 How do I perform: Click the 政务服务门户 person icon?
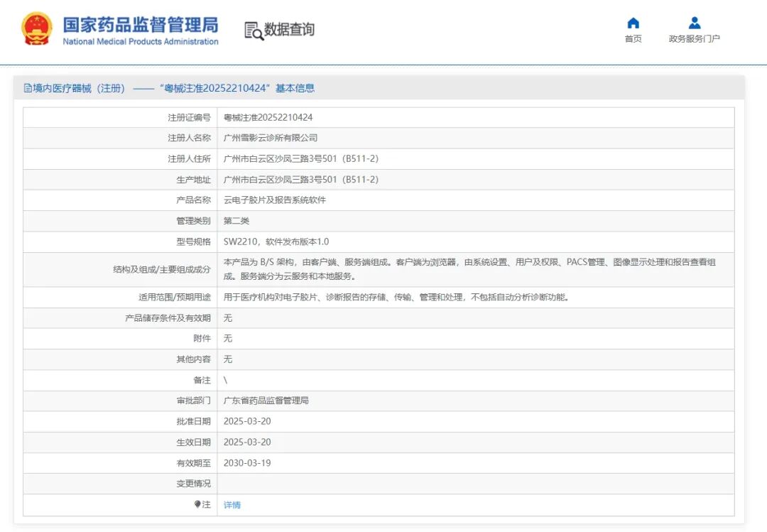[x=693, y=21]
